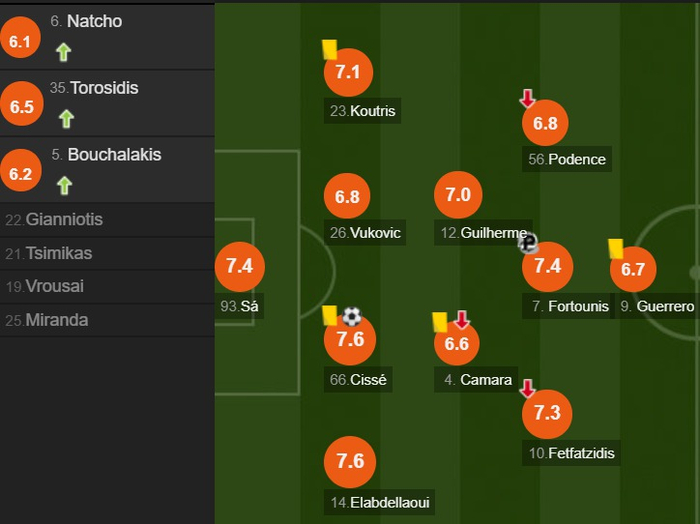Click green sub-in arrow under Torosidis
The image size is (700, 524).
66,119
